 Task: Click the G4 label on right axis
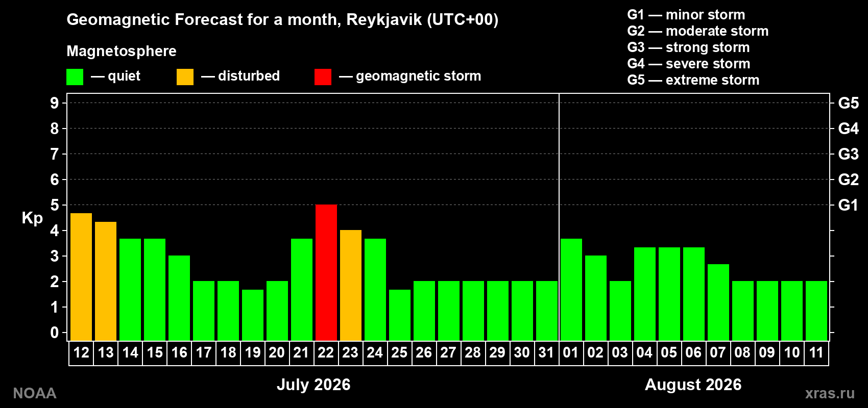[848, 129]
